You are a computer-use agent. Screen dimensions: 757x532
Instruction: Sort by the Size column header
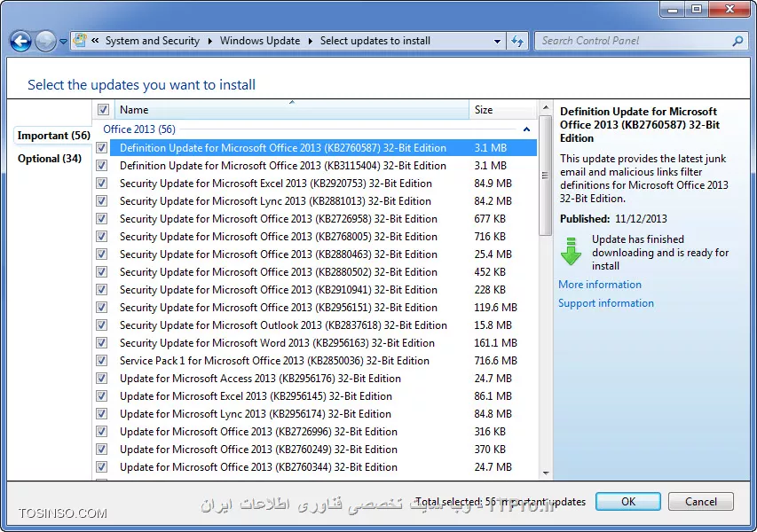(x=502, y=109)
